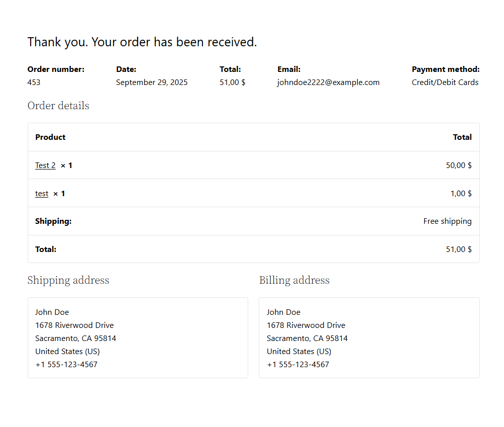The height and width of the screenshot is (427, 504).
Task: Click the Billing address heading
Action: point(294,280)
